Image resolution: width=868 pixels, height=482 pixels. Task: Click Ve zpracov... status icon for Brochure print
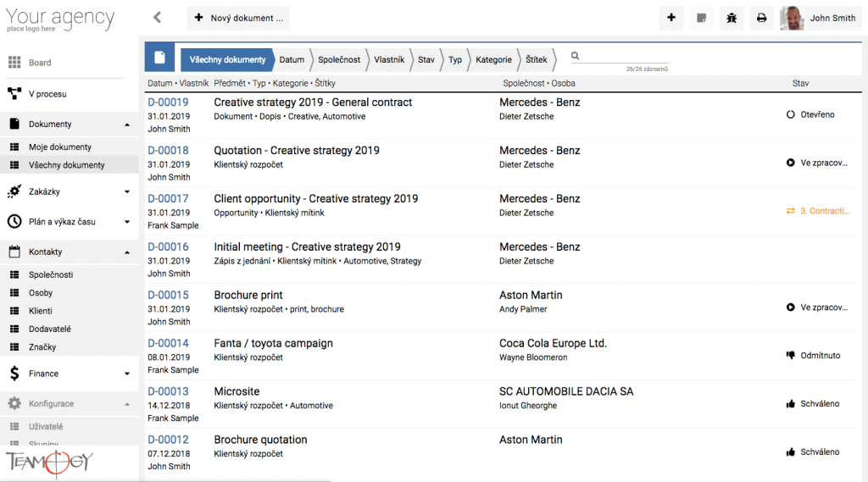tap(791, 307)
